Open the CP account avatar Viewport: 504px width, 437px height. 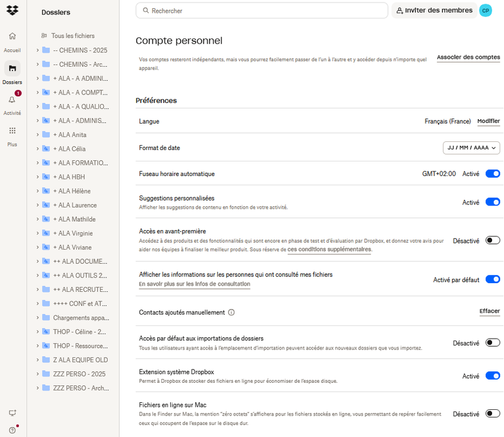[485, 11]
